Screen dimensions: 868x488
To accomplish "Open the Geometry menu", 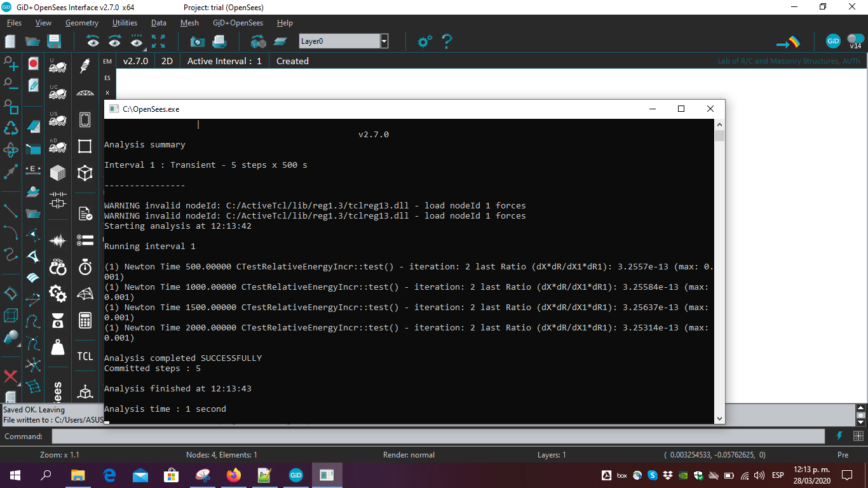I will point(82,23).
